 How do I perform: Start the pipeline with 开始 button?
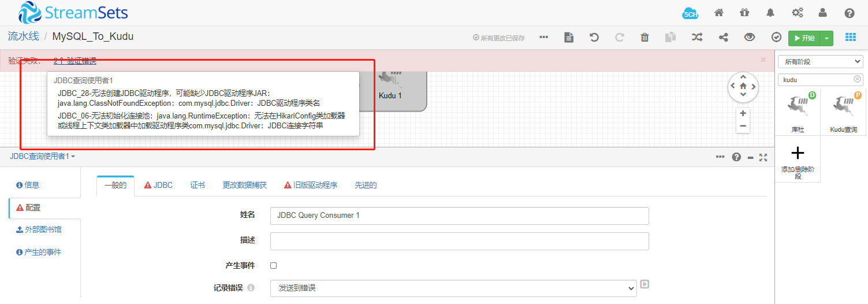[804, 38]
